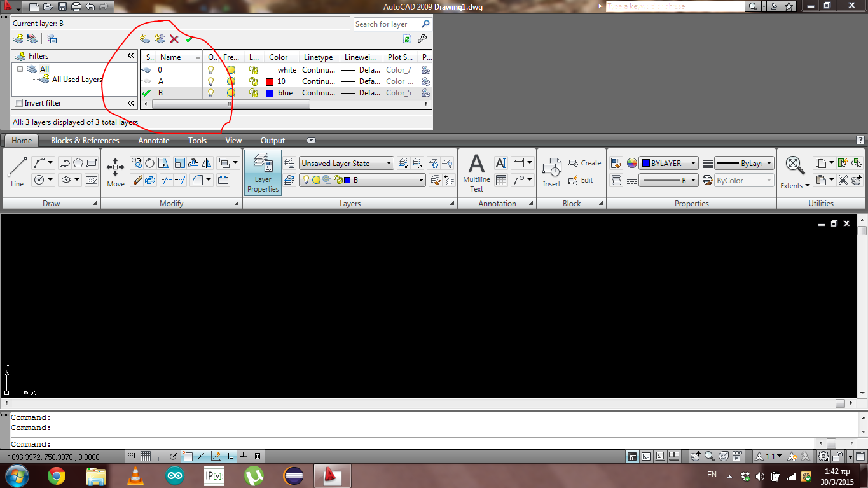Click the Table tool in Annotation panel
Image resolution: width=868 pixels, height=488 pixels.
pos(501,180)
